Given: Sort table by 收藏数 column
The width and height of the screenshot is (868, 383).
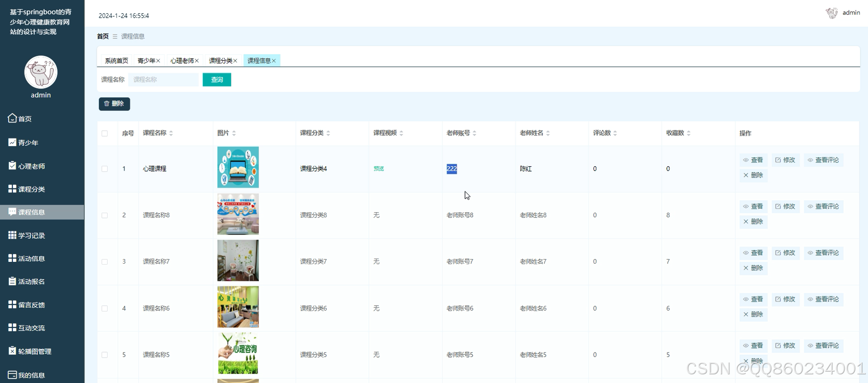Looking at the screenshot, I should 688,133.
